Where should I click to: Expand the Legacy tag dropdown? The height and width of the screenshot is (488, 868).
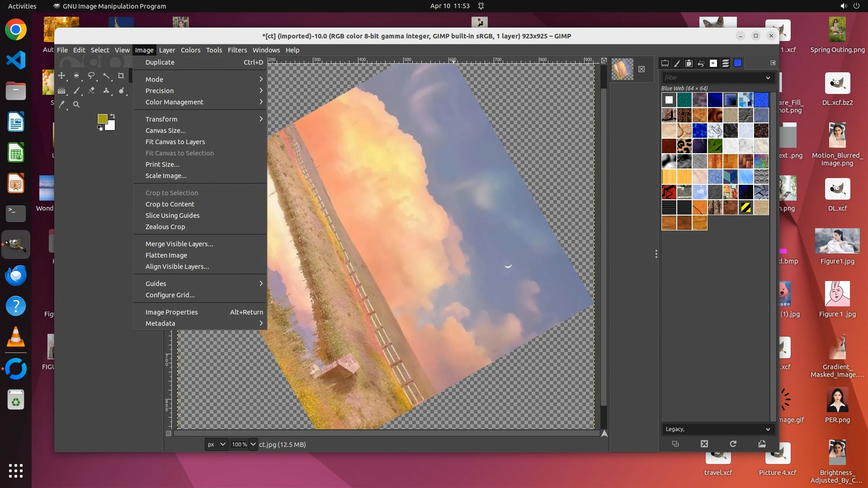768,429
